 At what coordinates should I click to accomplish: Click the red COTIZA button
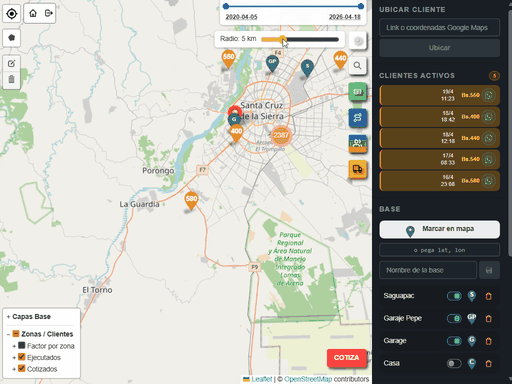tap(347, 358)
